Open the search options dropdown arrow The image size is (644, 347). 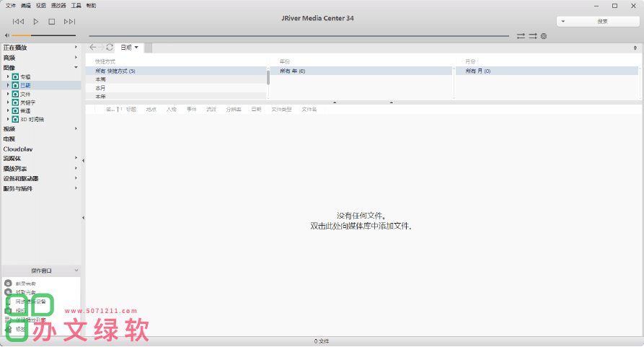563,22
